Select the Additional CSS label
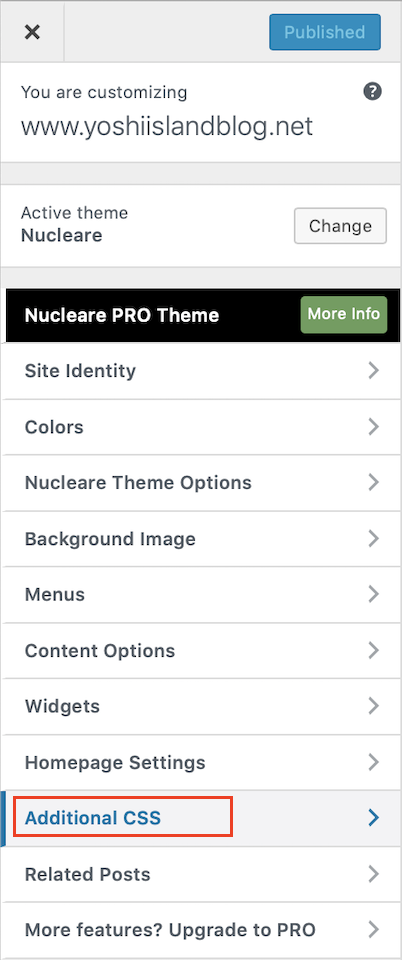Screen dimensions: 402x960 (x=93, y=818)
